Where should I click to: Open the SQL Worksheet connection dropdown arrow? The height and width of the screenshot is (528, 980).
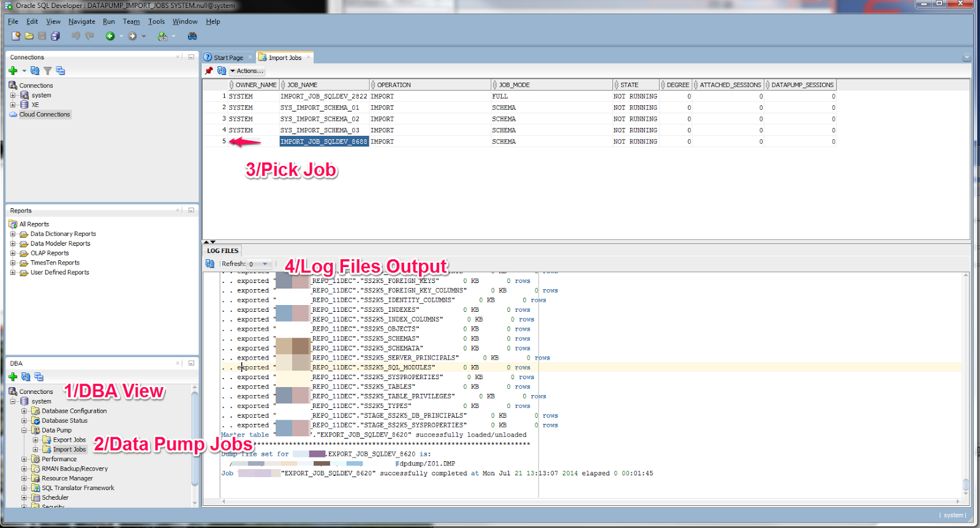tap(173, 36)
